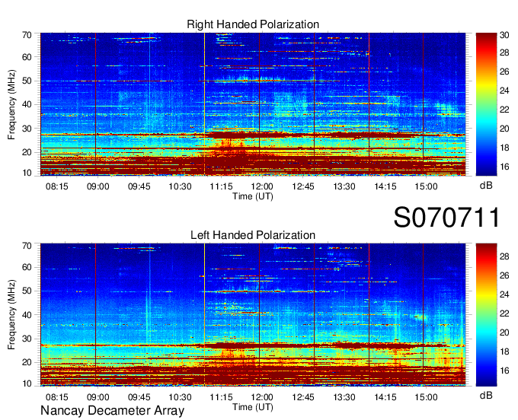Click the top spectrogram's 'Time (UT)' axis label
Image resolution: width=518 pixels, height=420 pixels.
coord(253,196)
